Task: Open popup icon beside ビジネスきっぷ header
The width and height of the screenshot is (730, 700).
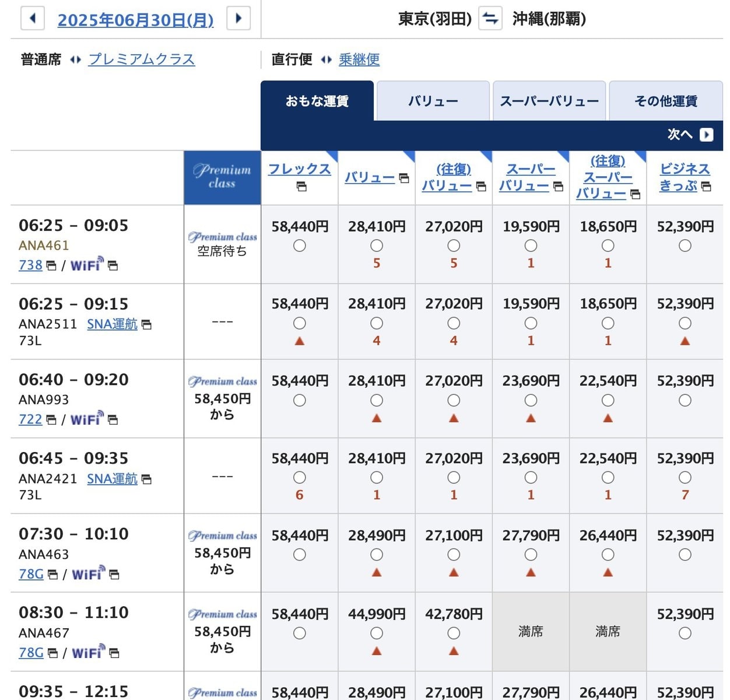Action: [x=706, y=186]
